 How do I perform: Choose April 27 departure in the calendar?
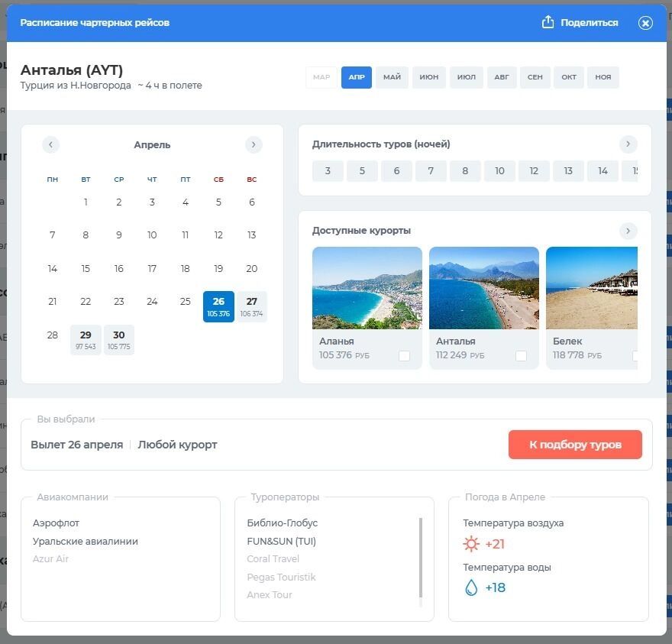[251, 306]
